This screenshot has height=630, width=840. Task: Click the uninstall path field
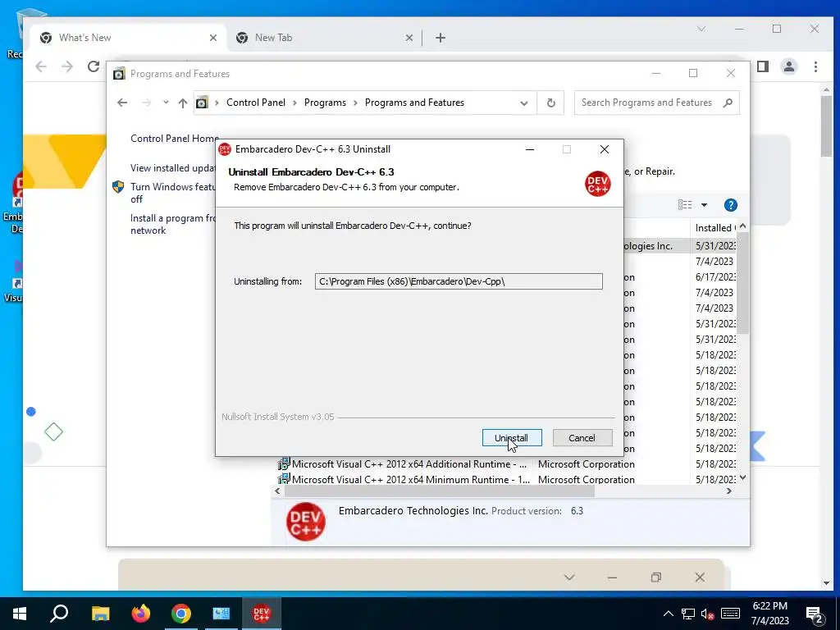click(x=459, y=281)
